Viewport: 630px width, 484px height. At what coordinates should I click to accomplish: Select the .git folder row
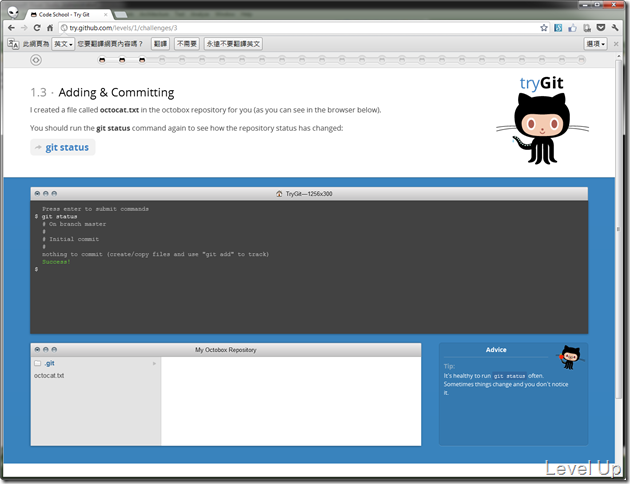coord(96,363)
